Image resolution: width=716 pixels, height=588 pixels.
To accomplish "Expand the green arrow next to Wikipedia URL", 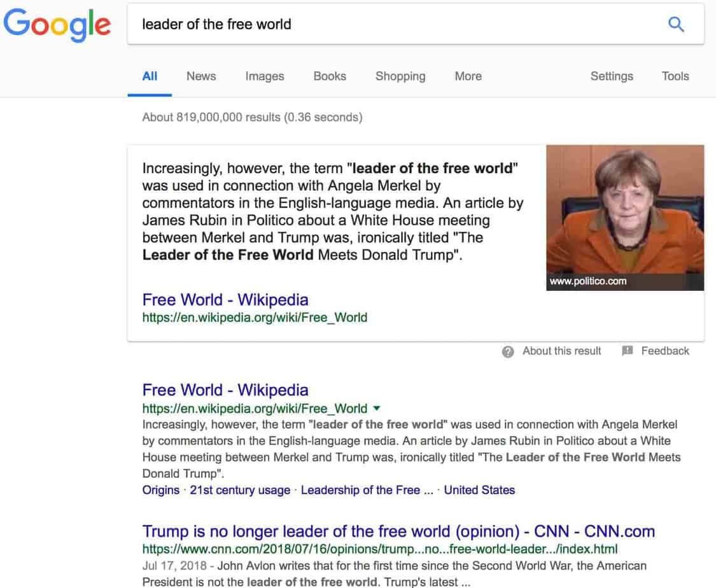I will 377,408.
